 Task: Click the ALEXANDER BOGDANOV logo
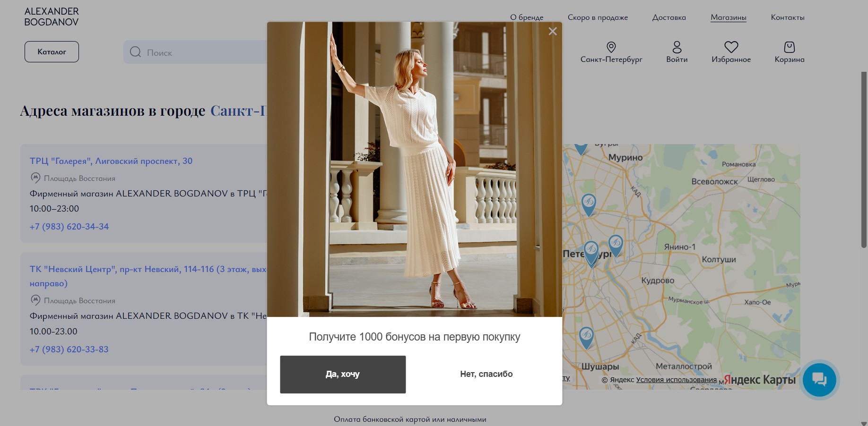point(52,17)
